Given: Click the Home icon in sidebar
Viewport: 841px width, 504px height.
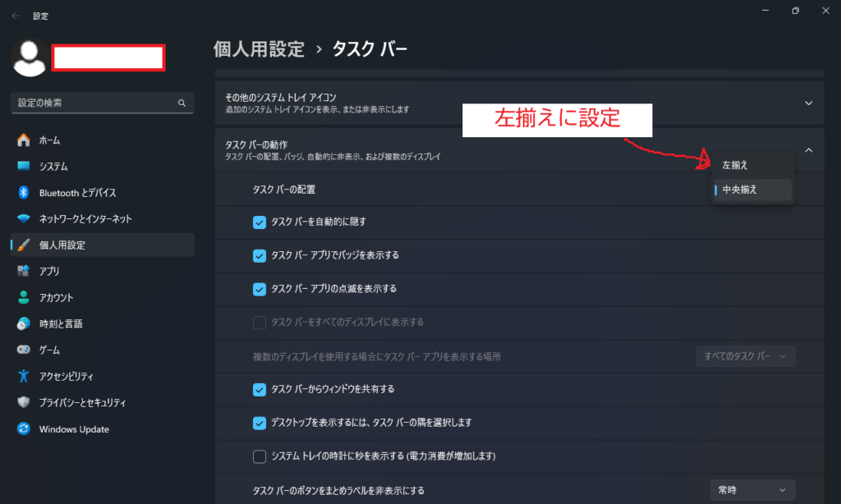Looking at the screenshot, I should click(24, 140).
